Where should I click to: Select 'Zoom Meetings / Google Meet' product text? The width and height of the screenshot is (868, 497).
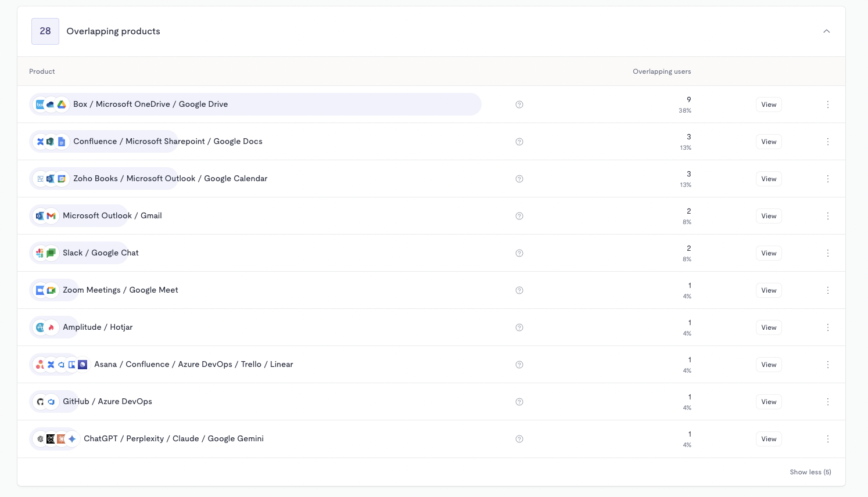[x=120, y=290]
